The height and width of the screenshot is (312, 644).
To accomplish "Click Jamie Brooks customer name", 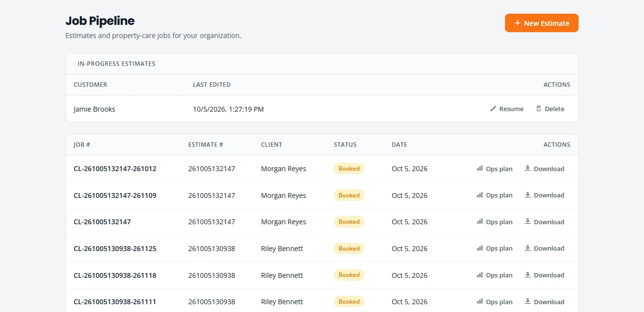I will pos(95,109).
